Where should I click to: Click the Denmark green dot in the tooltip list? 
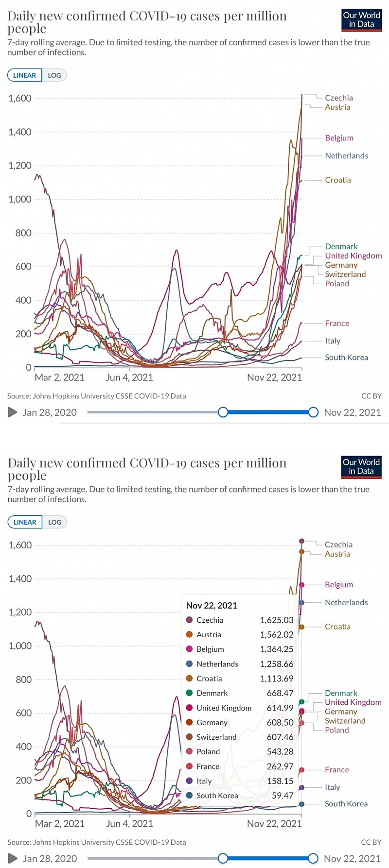click(190, 693)
